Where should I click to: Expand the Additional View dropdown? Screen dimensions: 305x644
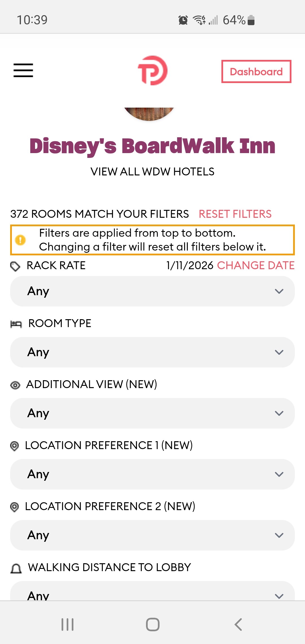[x=152, y=413]
